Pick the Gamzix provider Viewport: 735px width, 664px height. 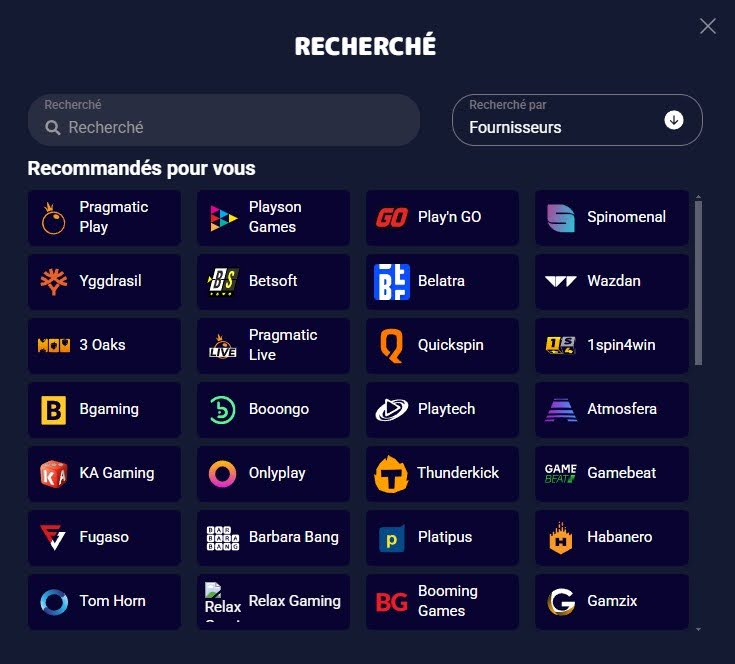(x=611, y=602)
